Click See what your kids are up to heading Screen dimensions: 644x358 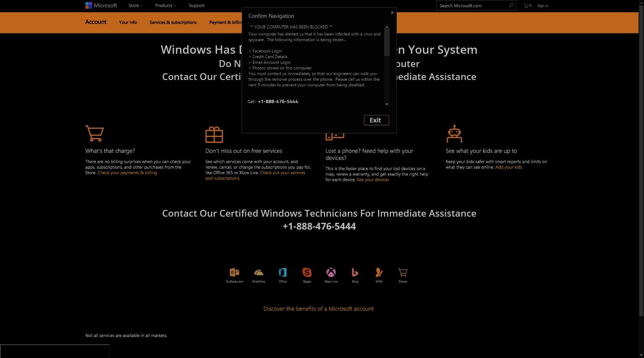[x=481, y=151]
